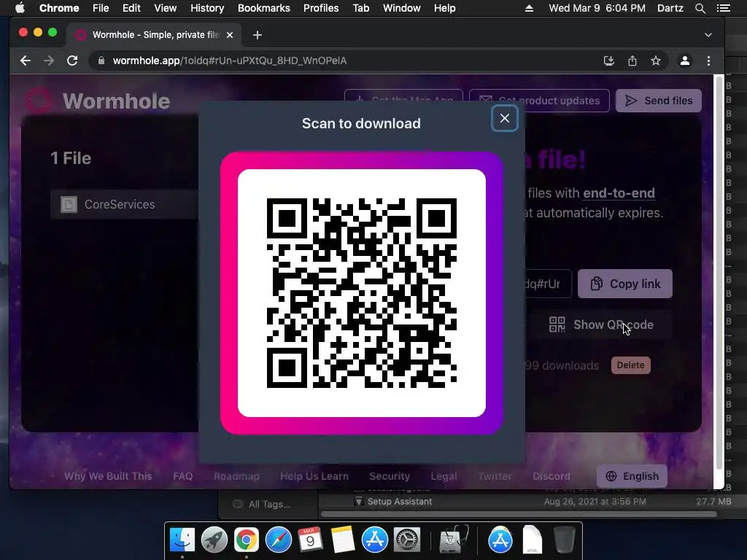Close the Scan to download dialog
747x560 pixels.
(x=505, y=118)
